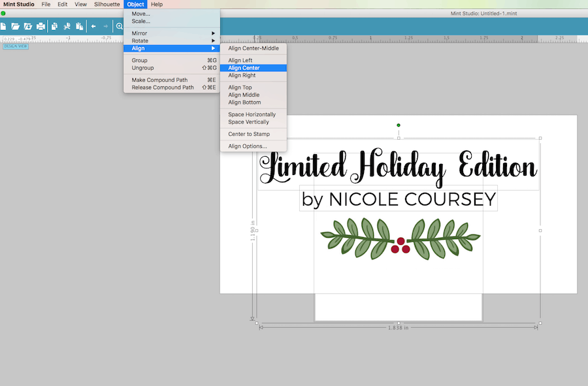Click the Open file folder icon
The image size is (588, 386).
pyautogui.click(x=16, y=26)
